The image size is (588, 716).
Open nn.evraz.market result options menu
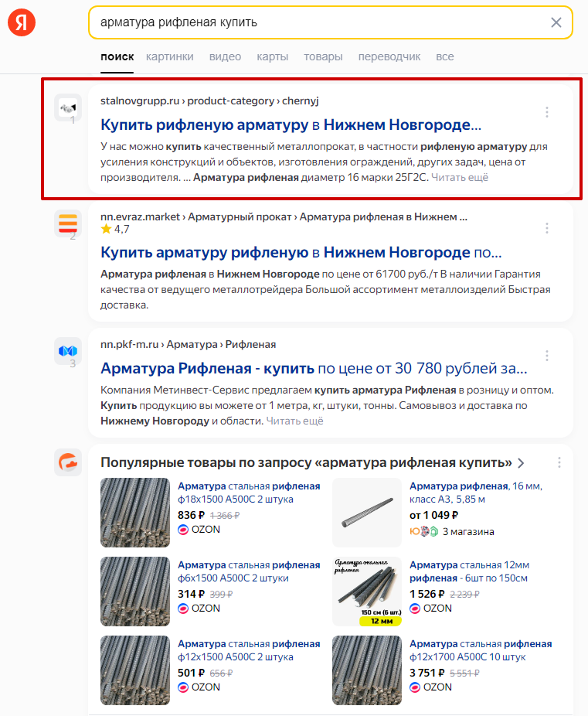point(547,228)
